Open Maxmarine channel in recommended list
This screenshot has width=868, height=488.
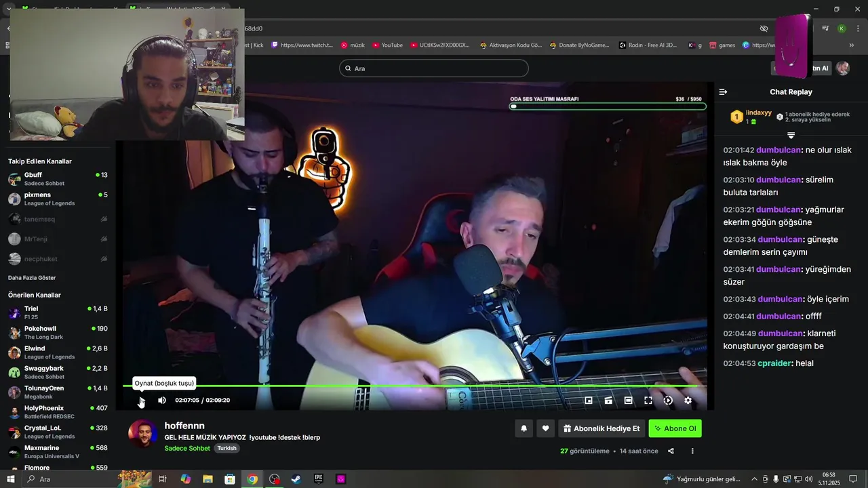point(58,452)
